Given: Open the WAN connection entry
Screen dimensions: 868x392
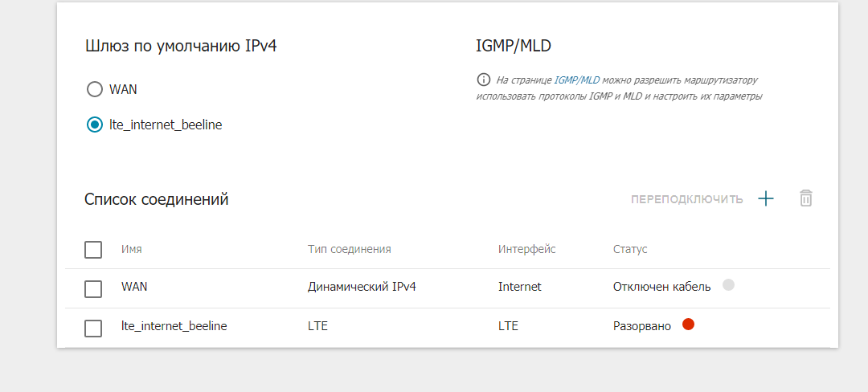Looking at the screenshot, I should (134, 287).
